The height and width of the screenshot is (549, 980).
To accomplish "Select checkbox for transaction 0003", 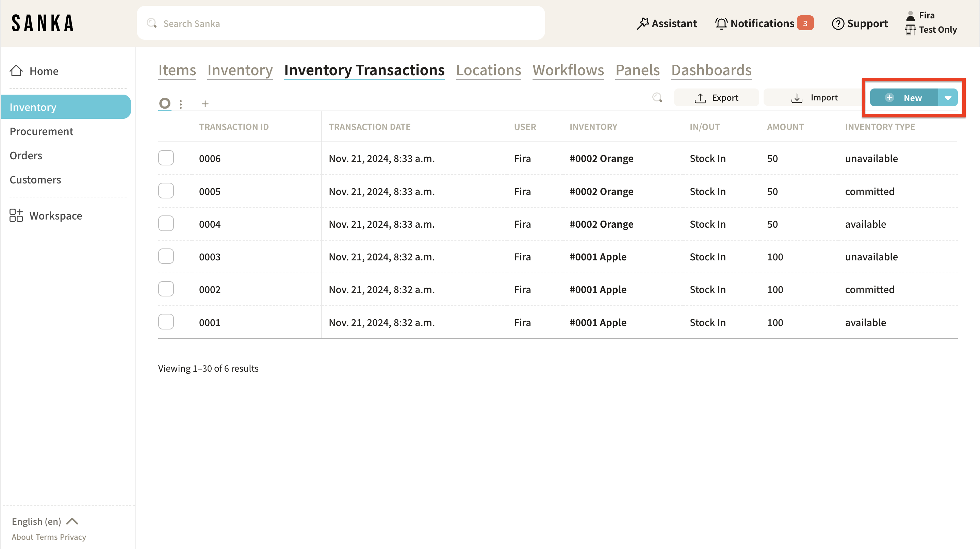I will (x=166, y=256).
